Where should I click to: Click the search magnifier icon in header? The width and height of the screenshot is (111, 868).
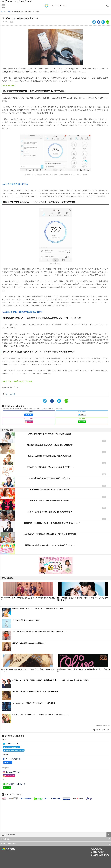point(108,6)
